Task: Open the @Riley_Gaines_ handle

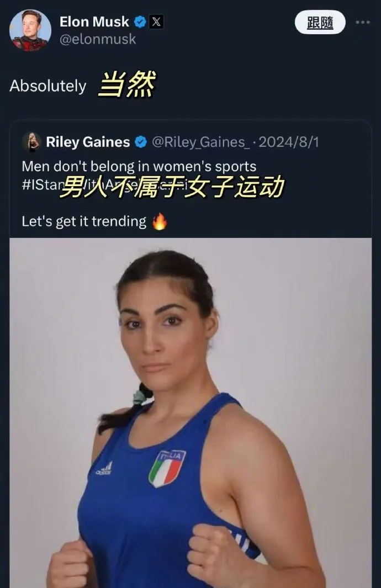Action: pyautogui.click(x=200, y=142)
